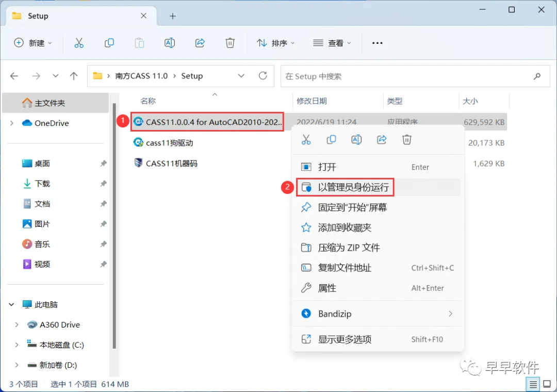Open 主文件夹 in the sidebar
The width and height of the screenshot is (557, 392).
(55, 103)
